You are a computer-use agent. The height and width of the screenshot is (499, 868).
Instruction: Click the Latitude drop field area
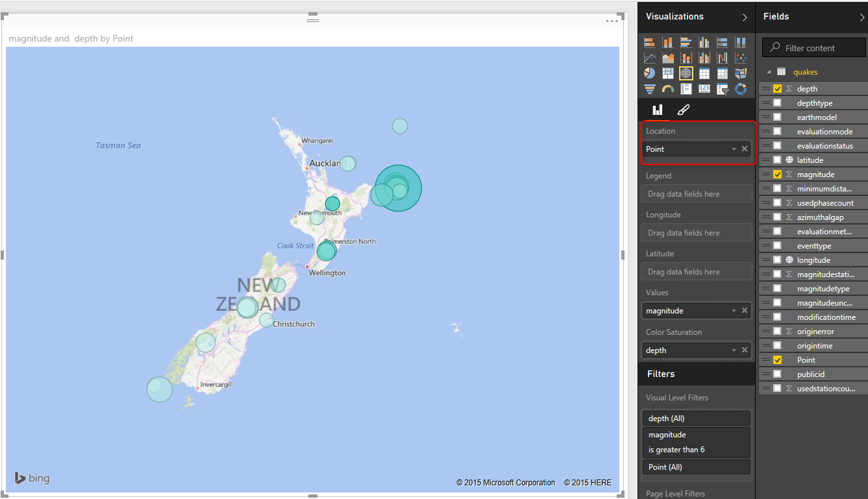click(x=696, y=272)
